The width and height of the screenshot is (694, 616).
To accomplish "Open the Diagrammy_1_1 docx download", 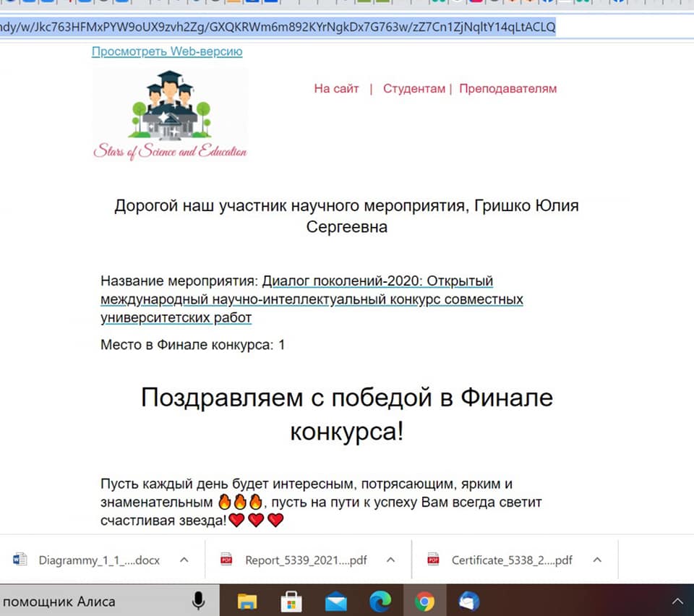I will pos(87,560).
